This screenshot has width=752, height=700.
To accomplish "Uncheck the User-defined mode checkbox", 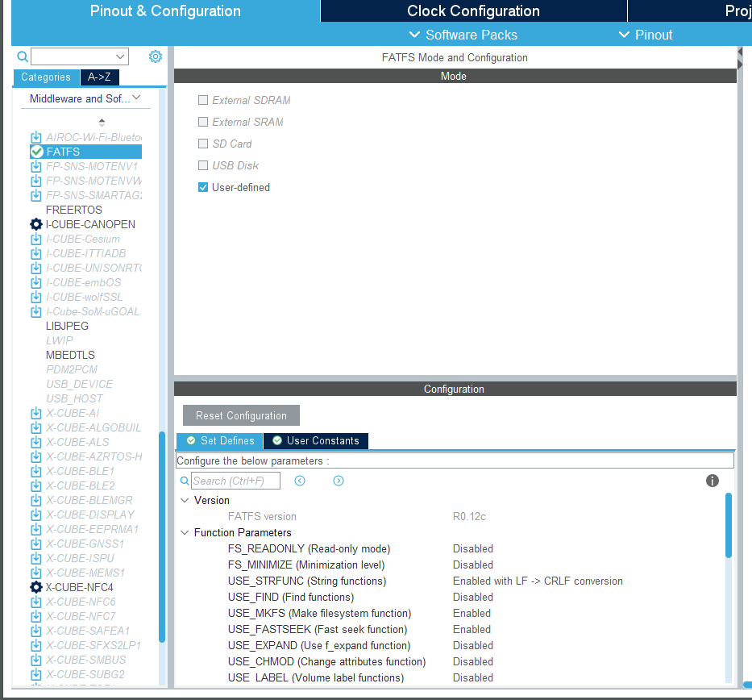I will click(x=202, y=187).
